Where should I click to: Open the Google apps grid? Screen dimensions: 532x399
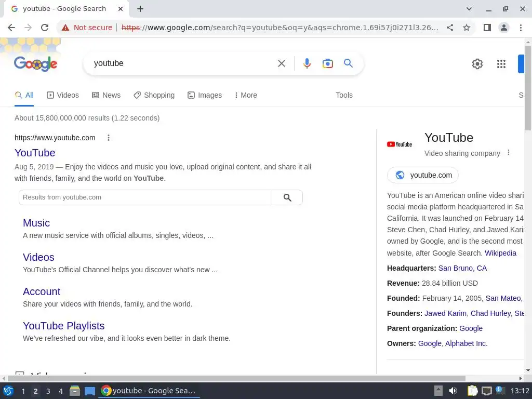(501, 64)
